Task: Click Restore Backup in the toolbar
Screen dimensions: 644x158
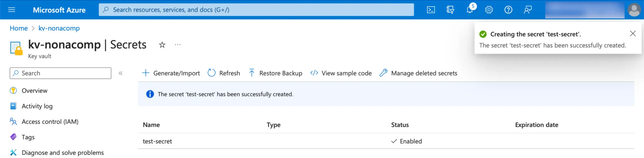Action: click(x=275, y=73)
